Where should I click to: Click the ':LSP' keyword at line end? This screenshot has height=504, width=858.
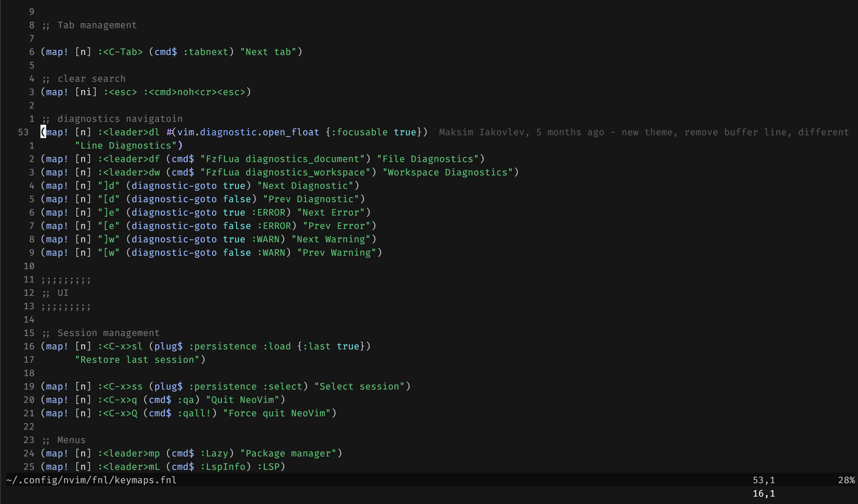tap(269, 467)
